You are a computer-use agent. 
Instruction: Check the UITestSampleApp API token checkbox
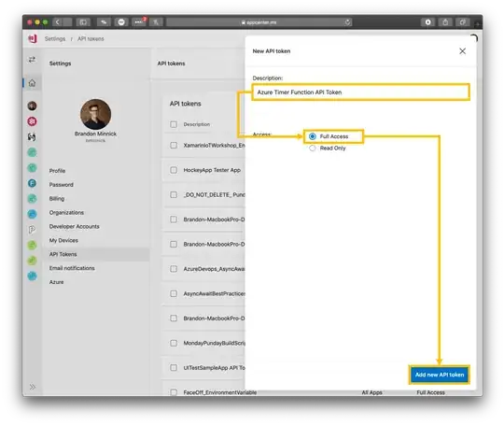point(174,367)
